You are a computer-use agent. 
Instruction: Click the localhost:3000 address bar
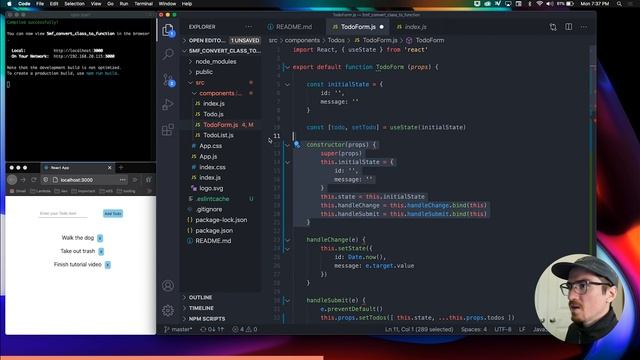tap(84, 180)
